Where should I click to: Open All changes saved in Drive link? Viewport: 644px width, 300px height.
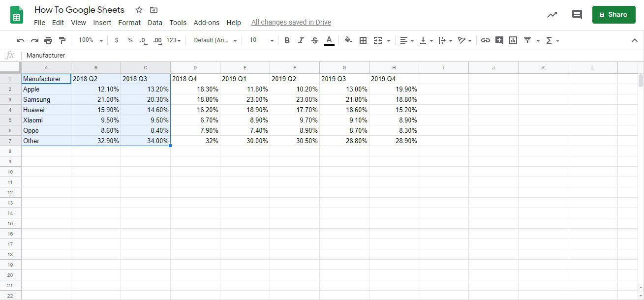(291, 22)
